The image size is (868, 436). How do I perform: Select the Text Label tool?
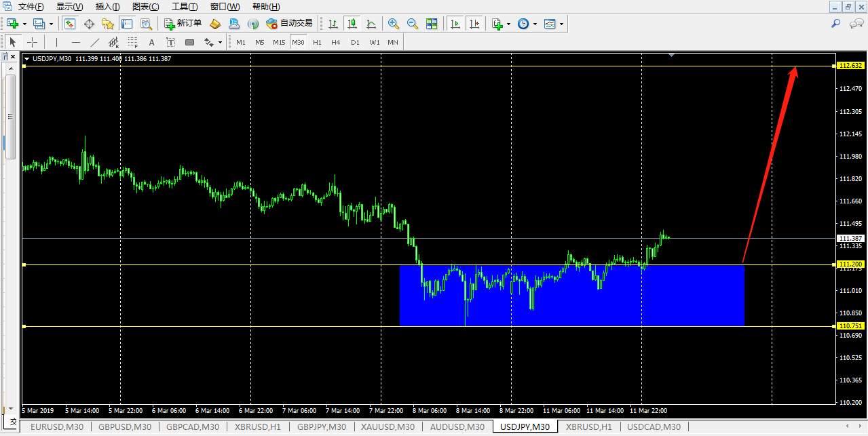(x=170, y=42)
